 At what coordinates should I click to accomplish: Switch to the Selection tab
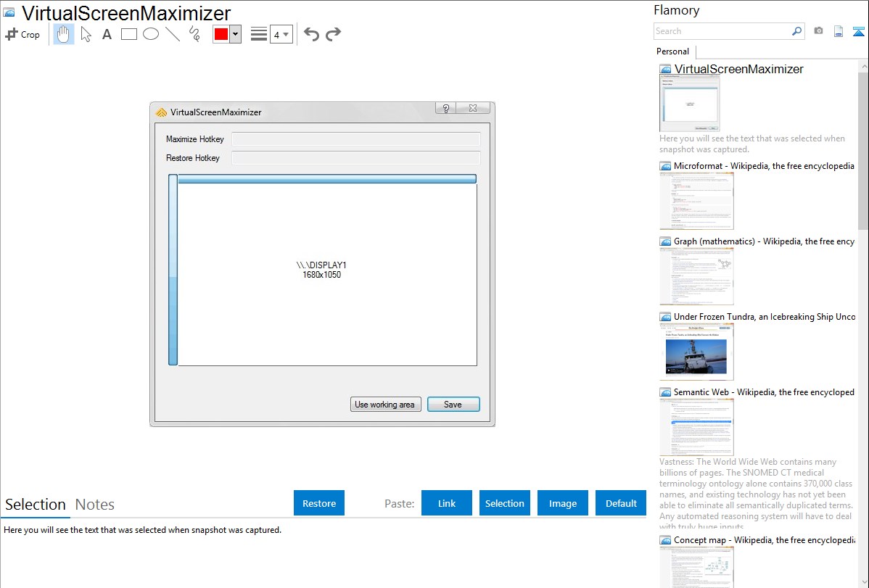coord(36,505)
